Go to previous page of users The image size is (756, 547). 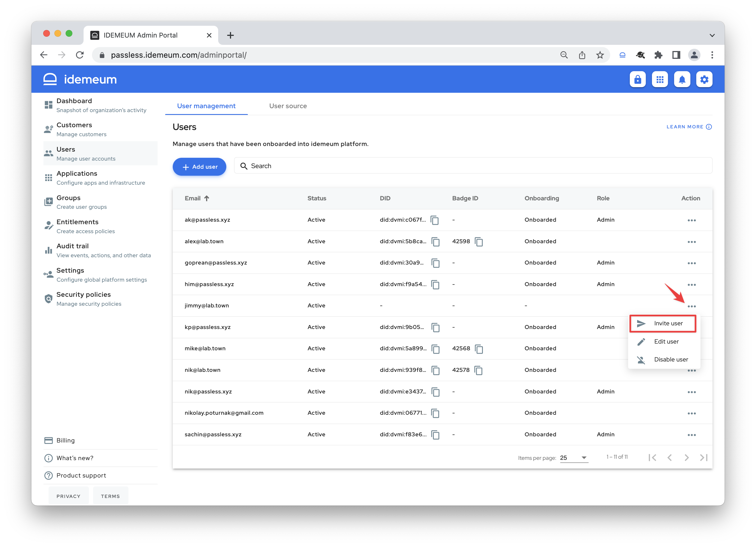[669, 457]
